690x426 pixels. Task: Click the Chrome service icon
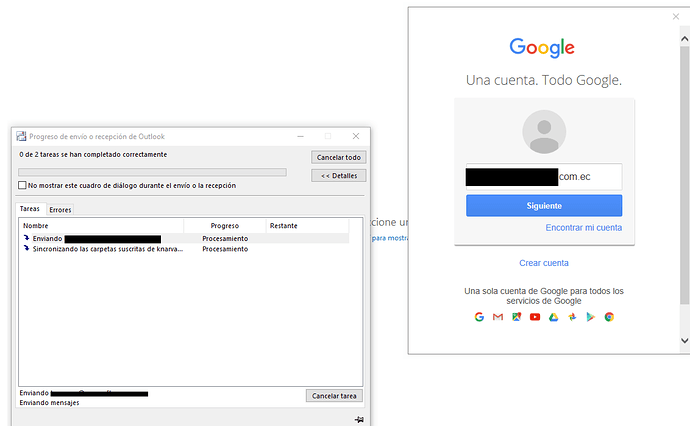tap(609, 317)
